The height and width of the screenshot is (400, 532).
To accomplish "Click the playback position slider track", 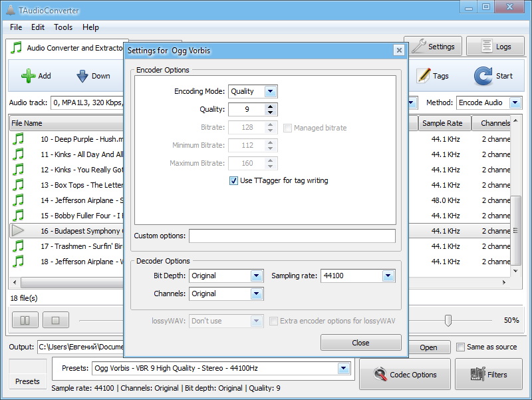I will pyautogui.click(x=101, y=320).
